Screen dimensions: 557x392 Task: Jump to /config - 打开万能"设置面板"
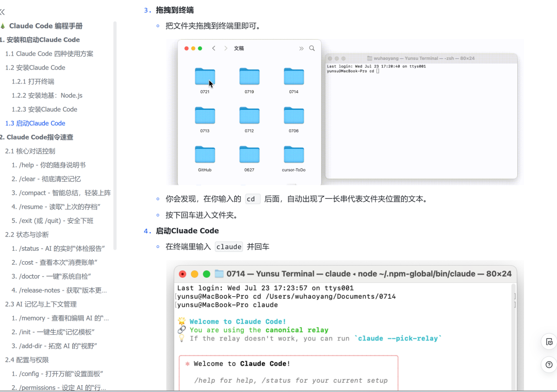coord(57,374)
